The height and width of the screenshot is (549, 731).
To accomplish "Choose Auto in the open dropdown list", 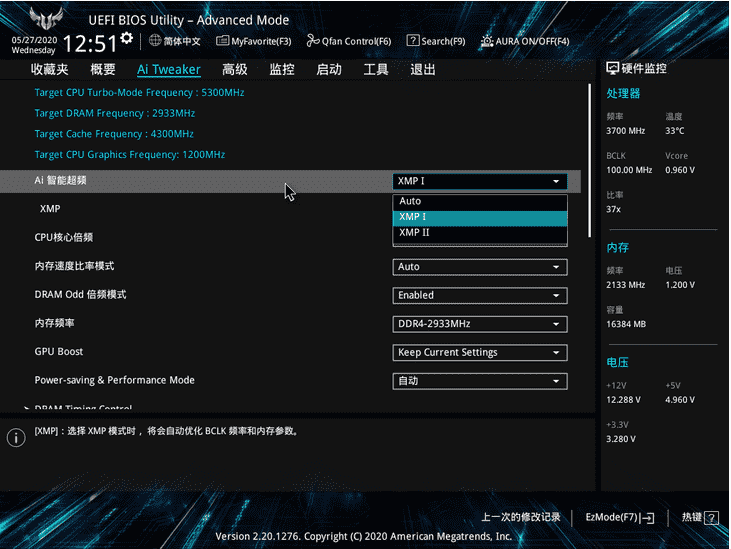I will (x=480, y=201).
